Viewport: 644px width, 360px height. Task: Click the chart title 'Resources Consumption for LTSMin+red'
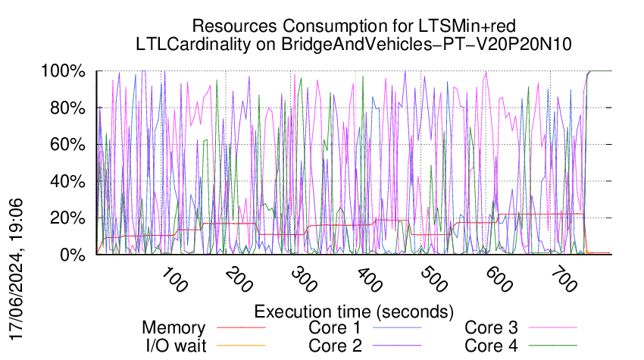354,27
